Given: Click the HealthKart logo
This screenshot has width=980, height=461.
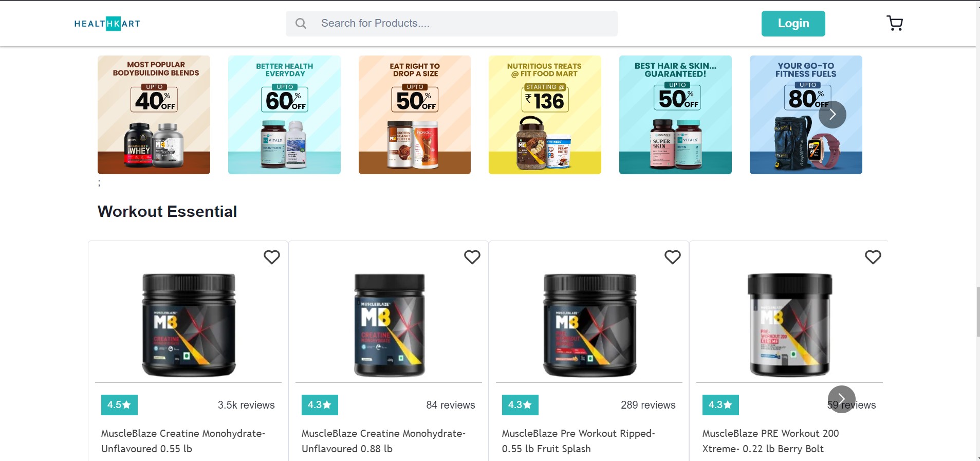Looking at the screenshot, I should click(x=107, y=24).
